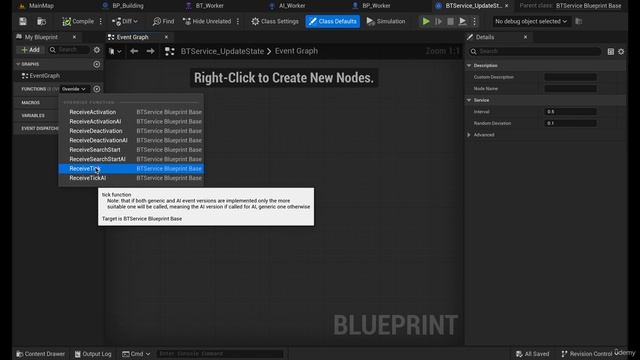Open Hide Unrelated options three-dot menu

238,21
